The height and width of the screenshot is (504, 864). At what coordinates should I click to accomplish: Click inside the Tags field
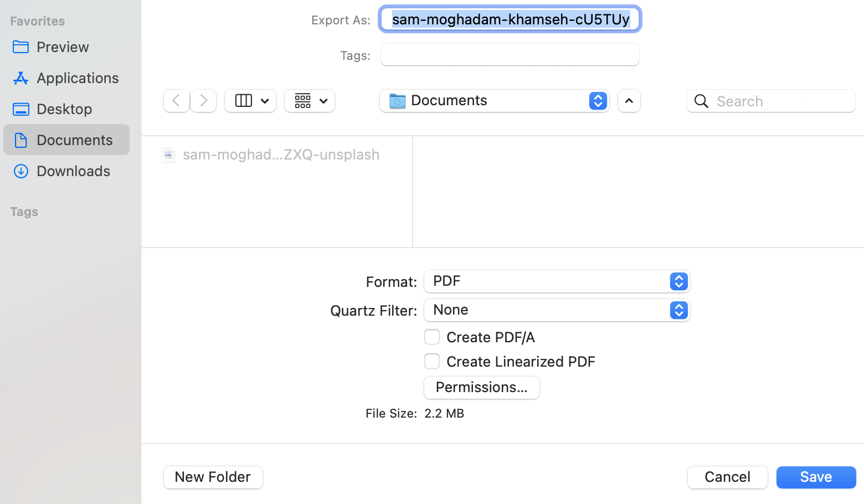coord(509,54)
